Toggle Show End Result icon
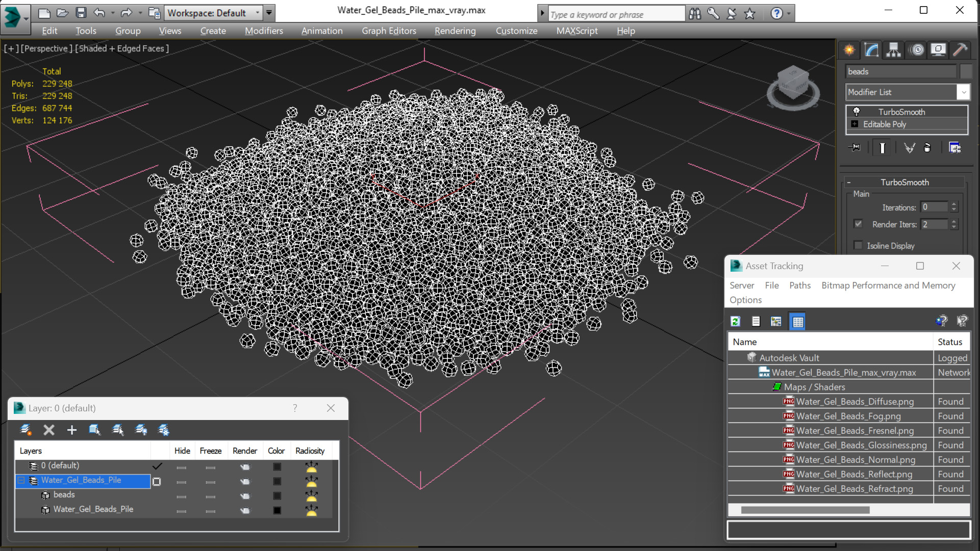The width and height of the screenshot is (980, 551). pyautogui.click(x=882, y=148)
